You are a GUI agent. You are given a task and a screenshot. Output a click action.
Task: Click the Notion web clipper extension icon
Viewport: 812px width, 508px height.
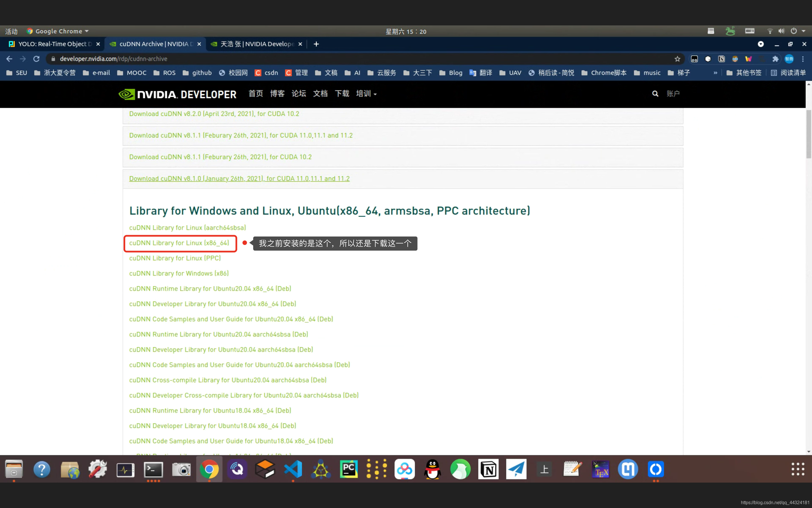coord(721,59)
